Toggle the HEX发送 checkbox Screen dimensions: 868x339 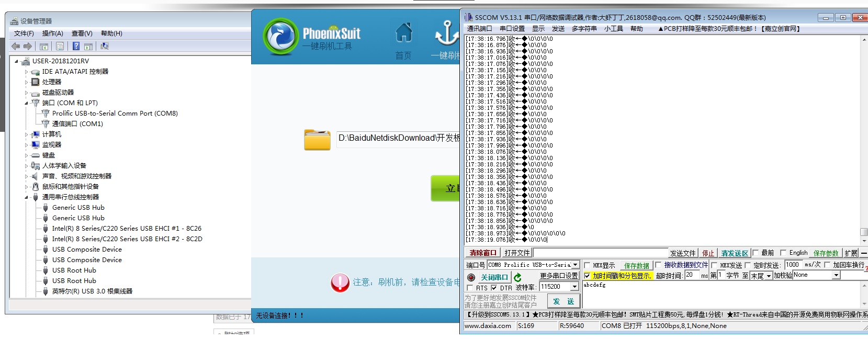714,265
